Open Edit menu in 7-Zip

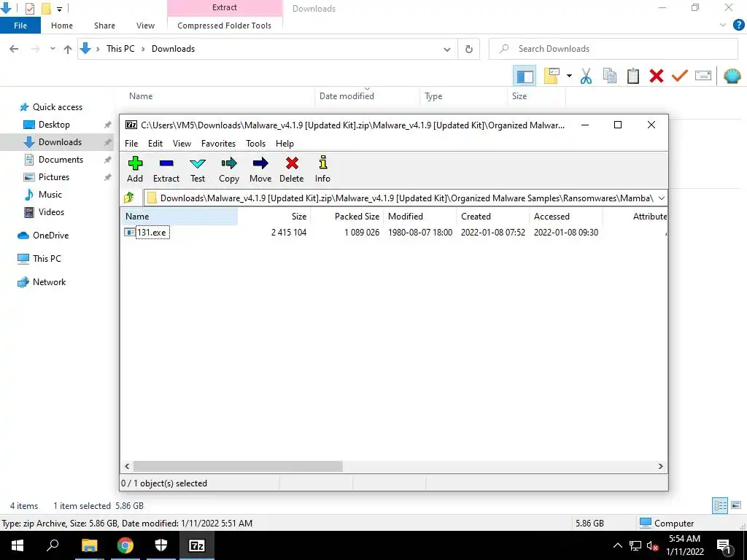tap(155, 144)
